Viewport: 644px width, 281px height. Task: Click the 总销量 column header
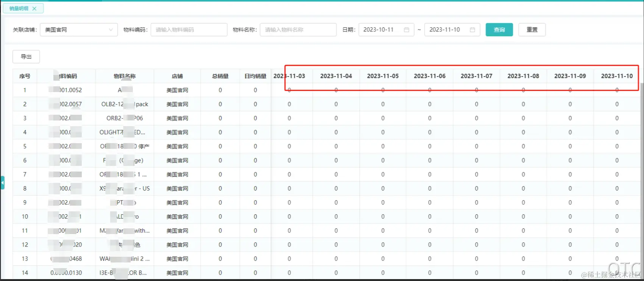click(x=220, y=76)
